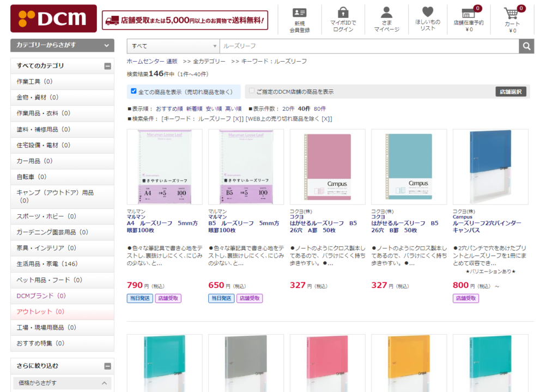Collapse the すべてのカテゴリ section
Image resolution: width=558 pixels, height=392 pixels.
point(107,66)
